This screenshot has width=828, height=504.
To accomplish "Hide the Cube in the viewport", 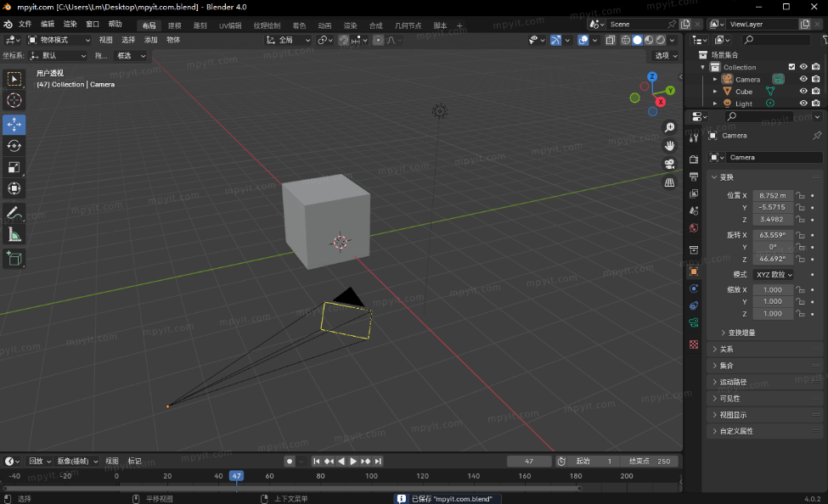I will tap(803, 91).
